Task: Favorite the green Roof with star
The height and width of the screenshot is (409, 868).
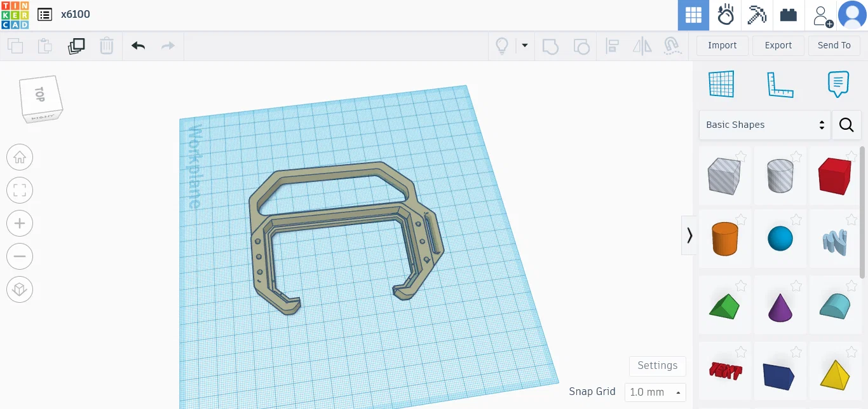Action: (741, 286)
